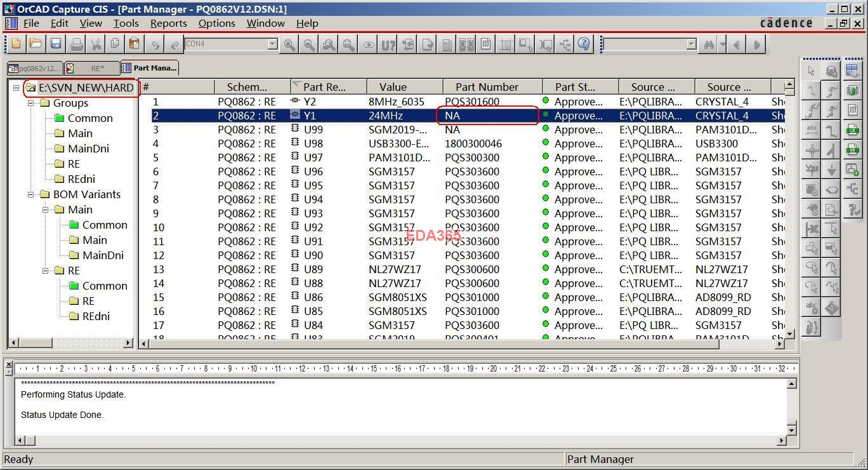This screenshot has width=868, height=470.
Task: Click the Open folder toolbar icon
Action: point(36,44)
